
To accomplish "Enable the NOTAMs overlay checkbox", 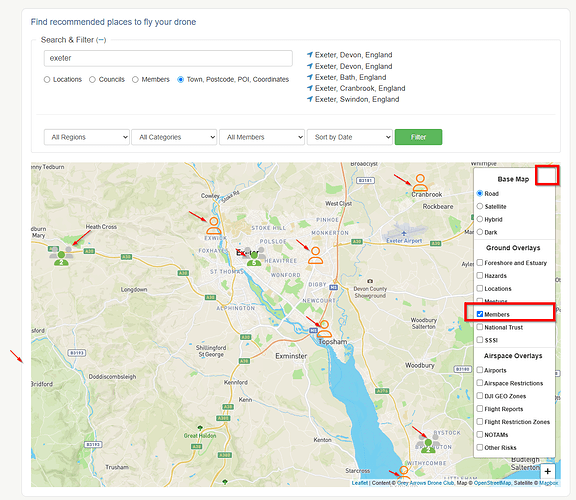I will [x=479, y=434].
